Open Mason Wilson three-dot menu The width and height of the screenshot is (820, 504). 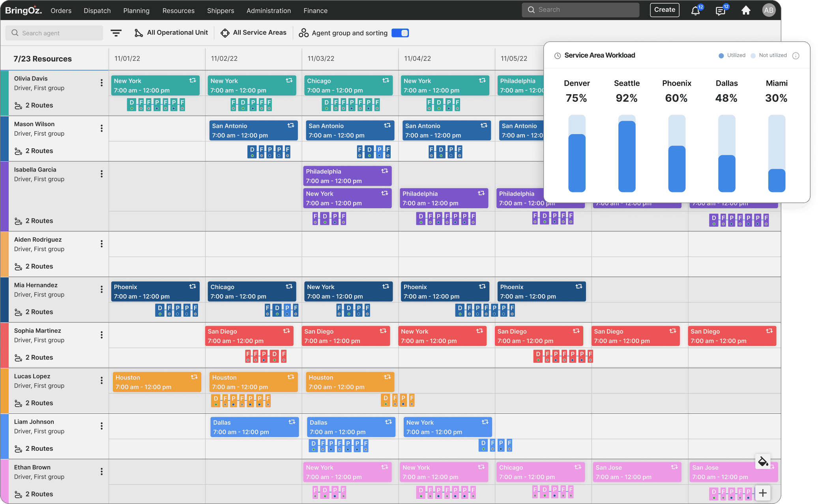click(101, 129)
